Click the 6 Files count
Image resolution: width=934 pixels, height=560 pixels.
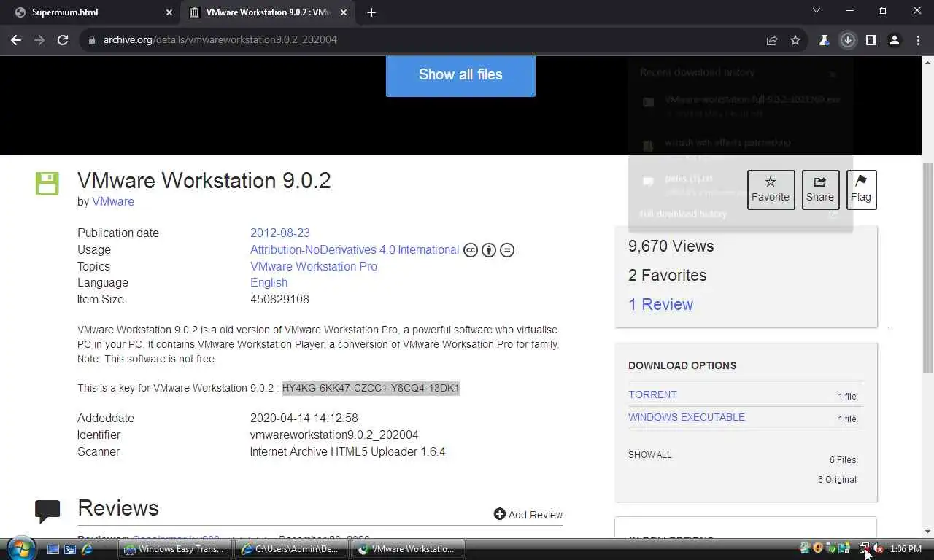tap(843, 460)
